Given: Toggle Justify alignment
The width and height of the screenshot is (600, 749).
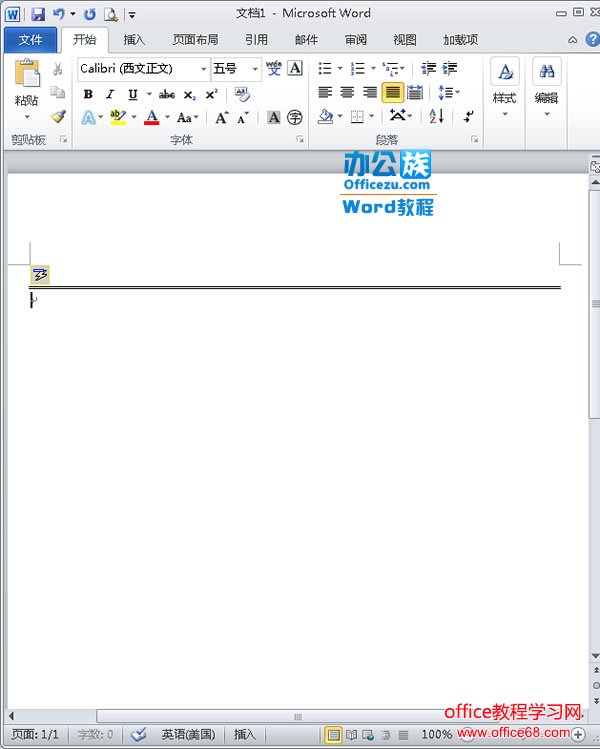Looking at the screenshot, I should (x=392, y=92).
